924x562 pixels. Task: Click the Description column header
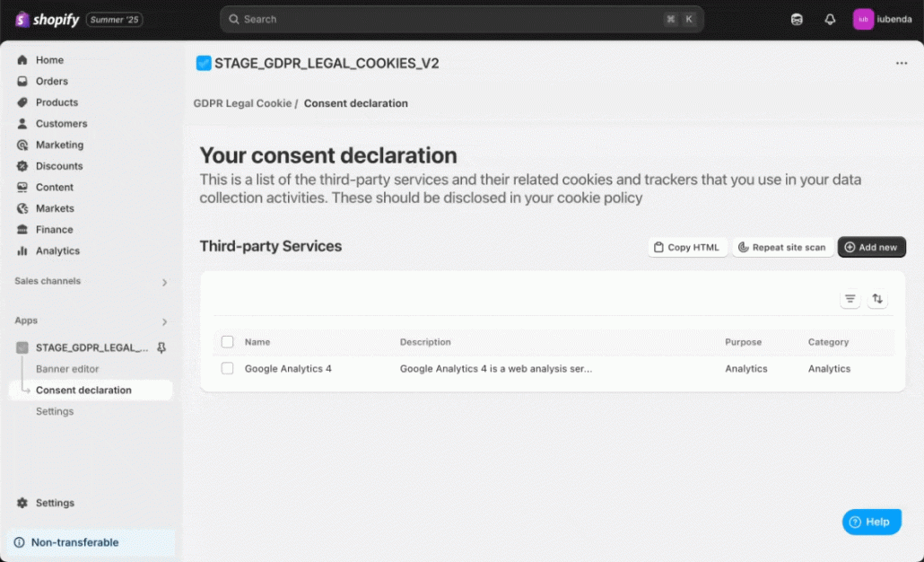point(425,342)
